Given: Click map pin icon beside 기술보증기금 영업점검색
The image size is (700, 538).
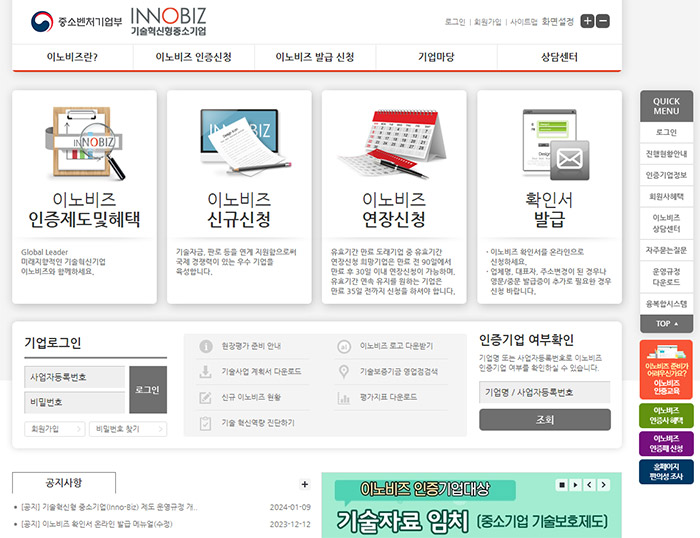Looking at the screenshot, I should 344,371.
